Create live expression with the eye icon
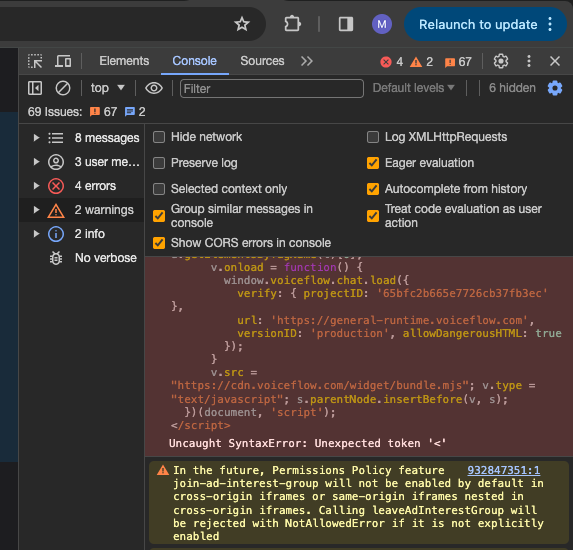Screen dimensions: 573x550 153,88
